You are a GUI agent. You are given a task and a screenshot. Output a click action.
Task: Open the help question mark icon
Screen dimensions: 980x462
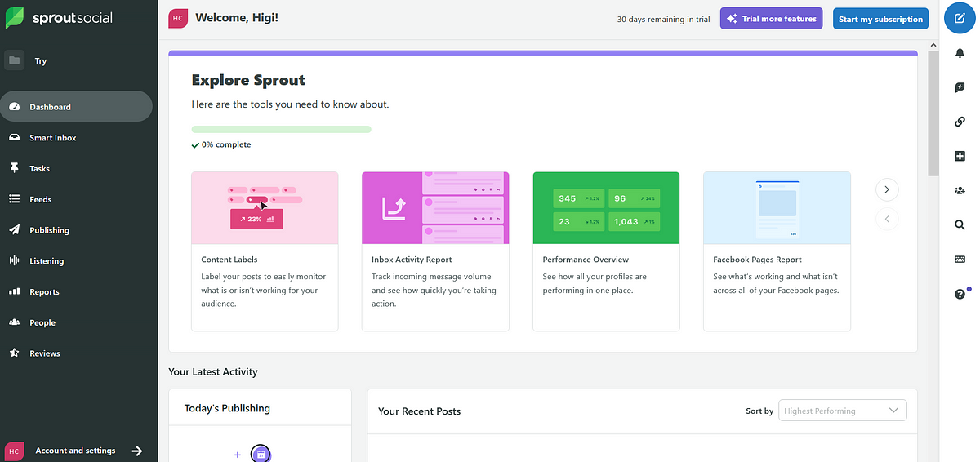click(960, 294)
